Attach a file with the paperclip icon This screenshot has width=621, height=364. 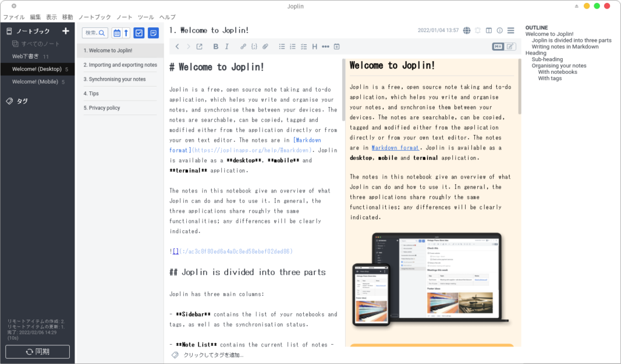coord(265,47)
